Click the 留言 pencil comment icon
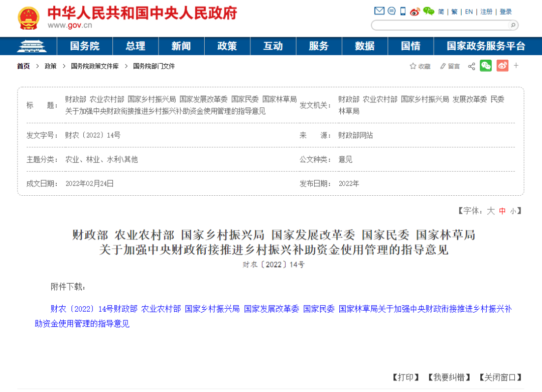This screenshot has height=392, width=542. 443,66
